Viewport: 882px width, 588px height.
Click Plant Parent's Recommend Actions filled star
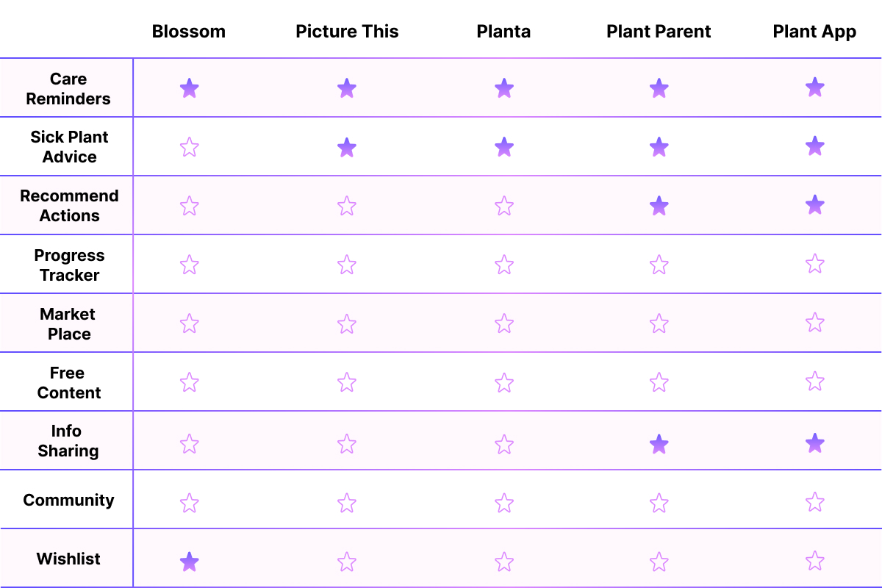pyautogui.click(x=659, y=206)
